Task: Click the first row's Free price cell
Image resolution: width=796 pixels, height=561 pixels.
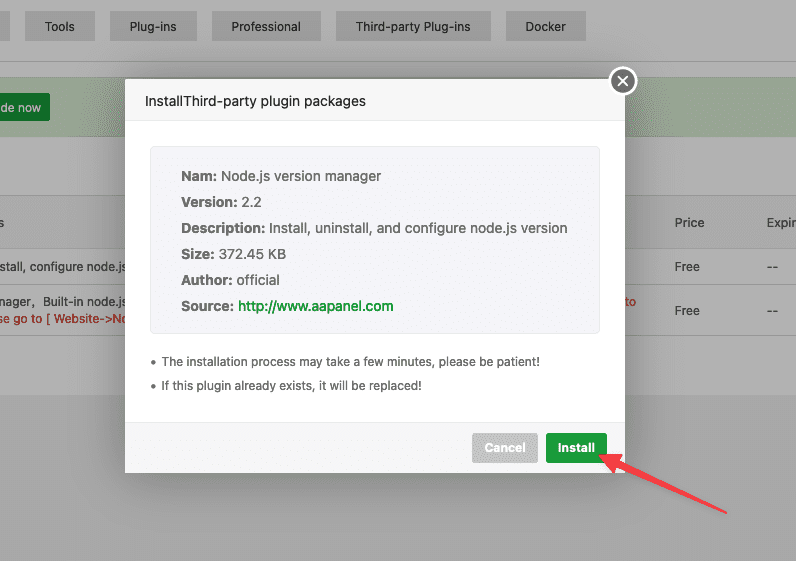Action: (x=687, y=267)
